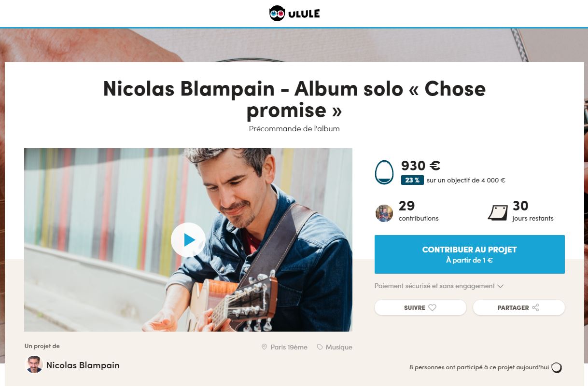Click the egg funding progress icon
Image resolution: width=588 pixels, height=390 pixels.
pos(384,172)
